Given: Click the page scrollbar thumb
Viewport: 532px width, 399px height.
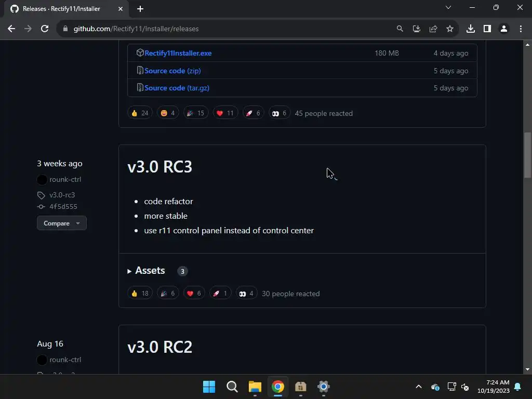Looking at the screenshot, I should pyautogui.click(x=527, y=155).
